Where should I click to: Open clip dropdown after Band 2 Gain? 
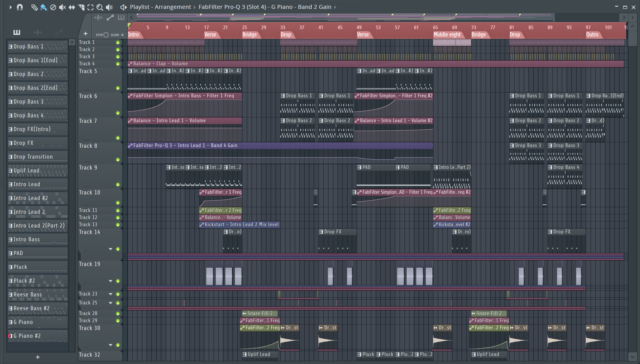point(335,7)
